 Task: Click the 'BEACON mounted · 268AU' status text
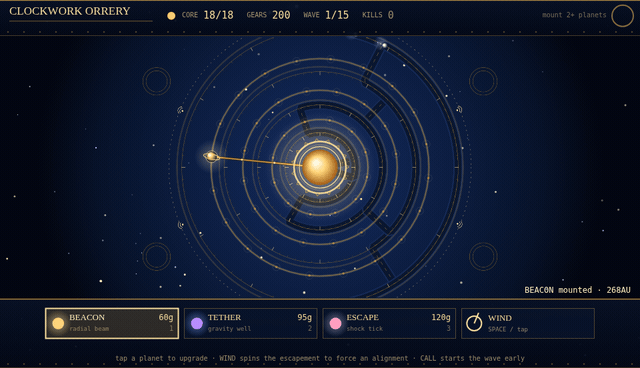point(578,290)
